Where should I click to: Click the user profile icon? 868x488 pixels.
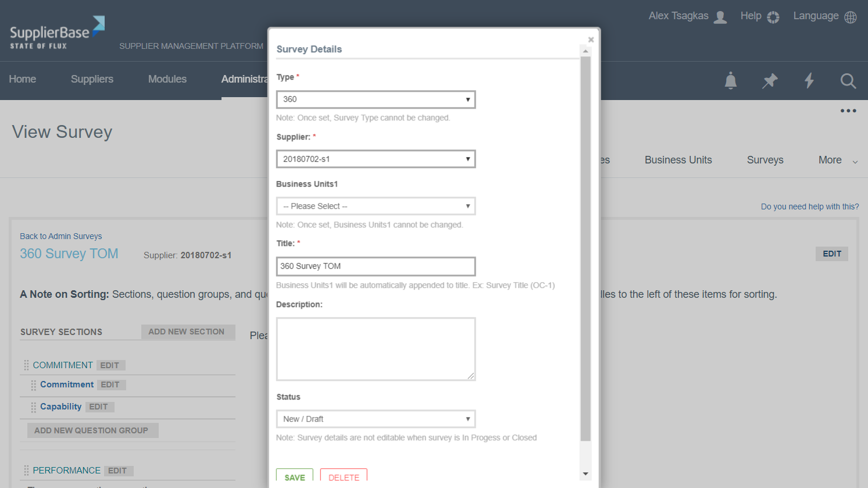[720, 17]
